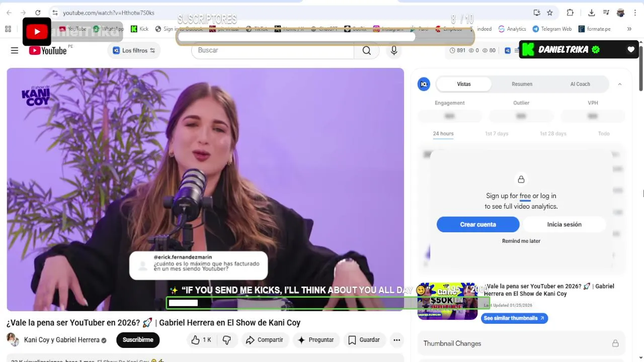Click the VPH metric label
Image resolution: width=644 pixels, height=362 pixels.
click(x=593, y=103)
